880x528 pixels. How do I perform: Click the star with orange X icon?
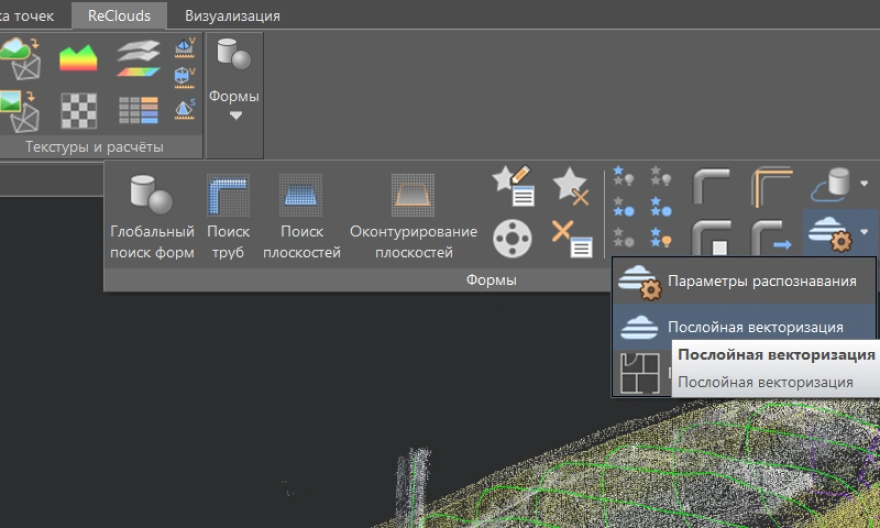point(571,186)
